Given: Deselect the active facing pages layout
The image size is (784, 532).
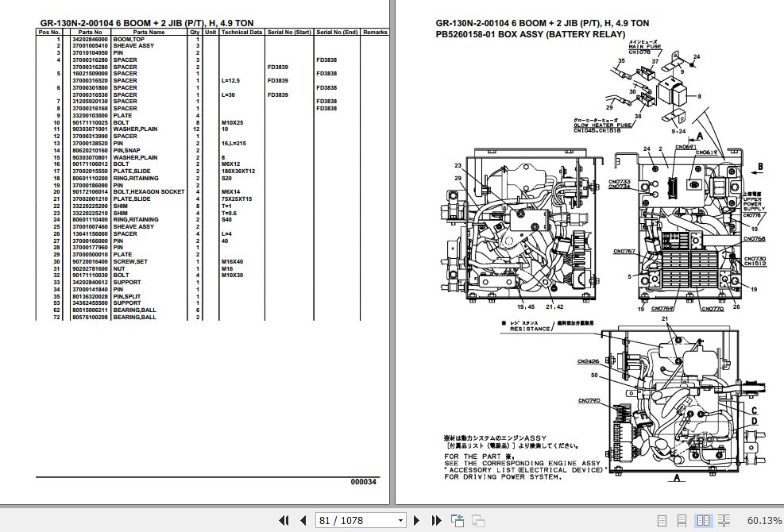Looking at the screenshot, I should point(704,520).
